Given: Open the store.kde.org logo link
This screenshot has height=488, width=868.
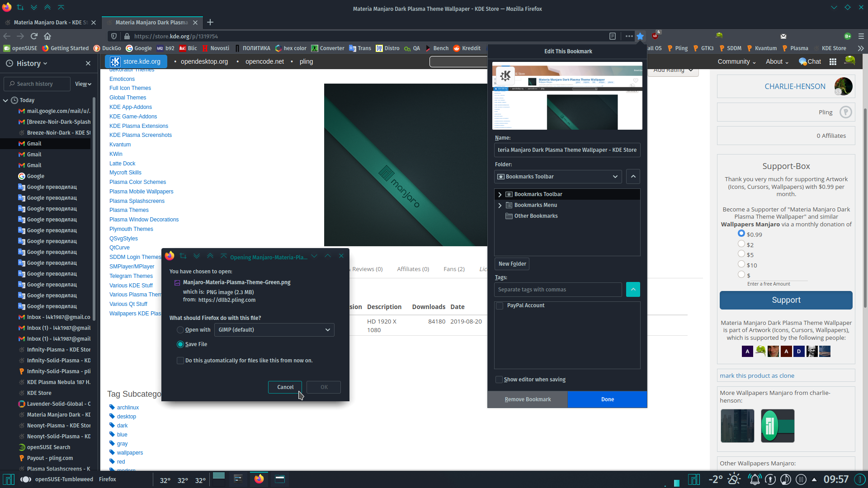Looking at the screenshot, I should tap(136, 61).
